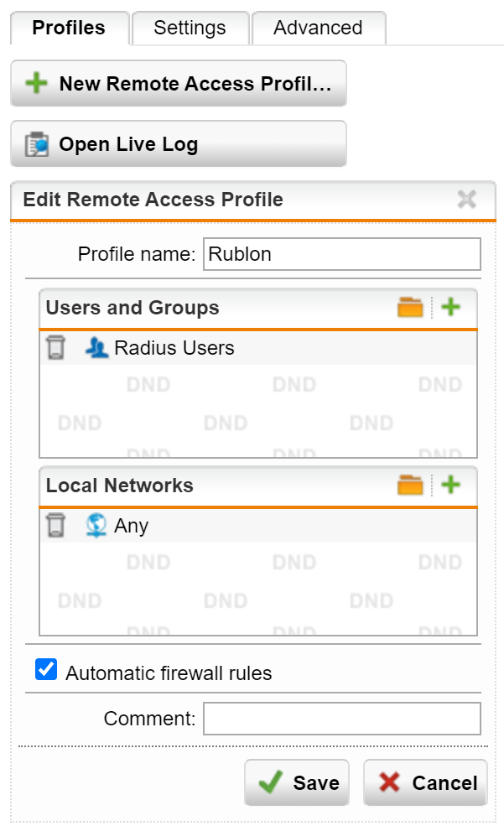Click the green plus in Users and Groups

tap(451, 308)
